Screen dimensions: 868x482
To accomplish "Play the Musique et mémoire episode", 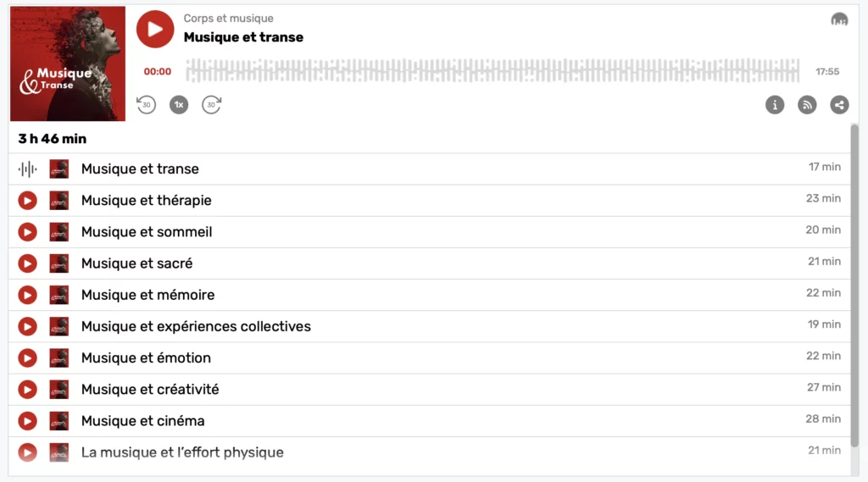I will coord(28,295).
